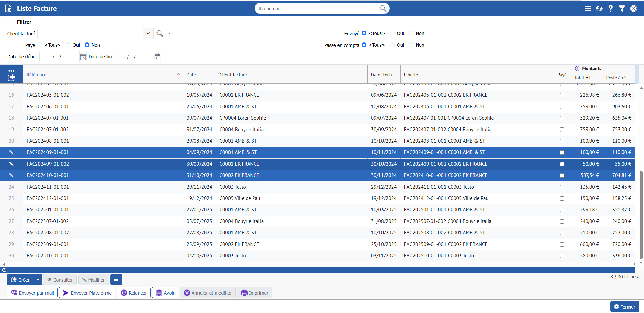Select Payé 'Oui' radio button

[x=68, y=45]
